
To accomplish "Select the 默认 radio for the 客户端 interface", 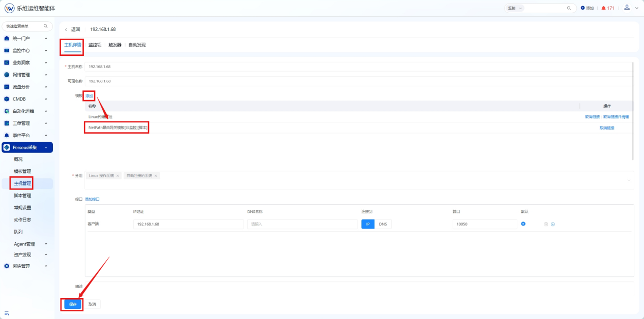I will (523, 224).
